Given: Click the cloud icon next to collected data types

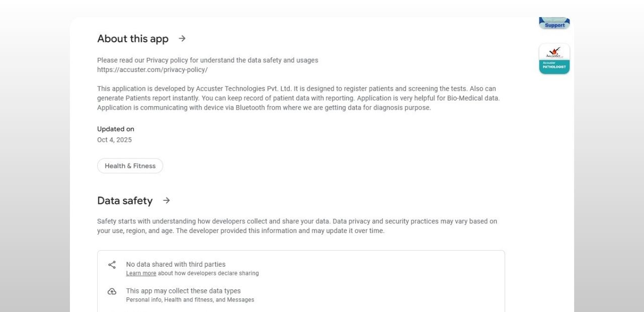Looking at the screenshot, I should tap(112, 291).
